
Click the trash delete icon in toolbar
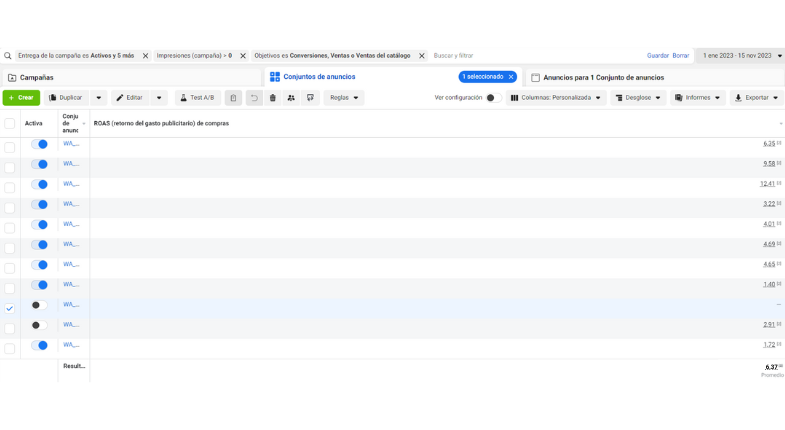(x=272, y=98)
